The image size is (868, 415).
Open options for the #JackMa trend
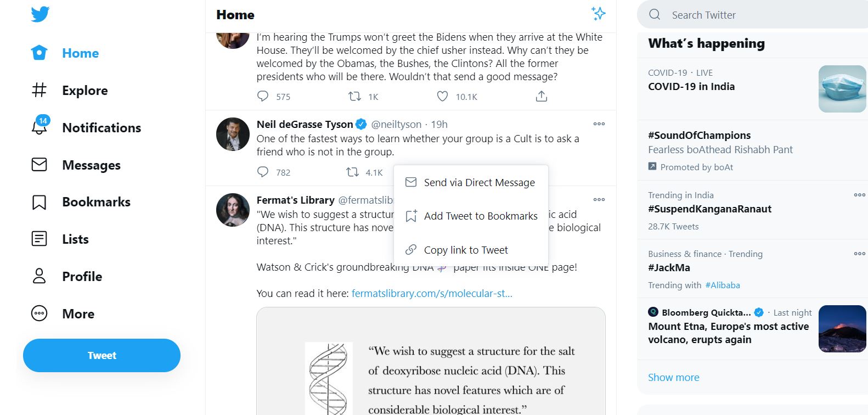[859, 254]
